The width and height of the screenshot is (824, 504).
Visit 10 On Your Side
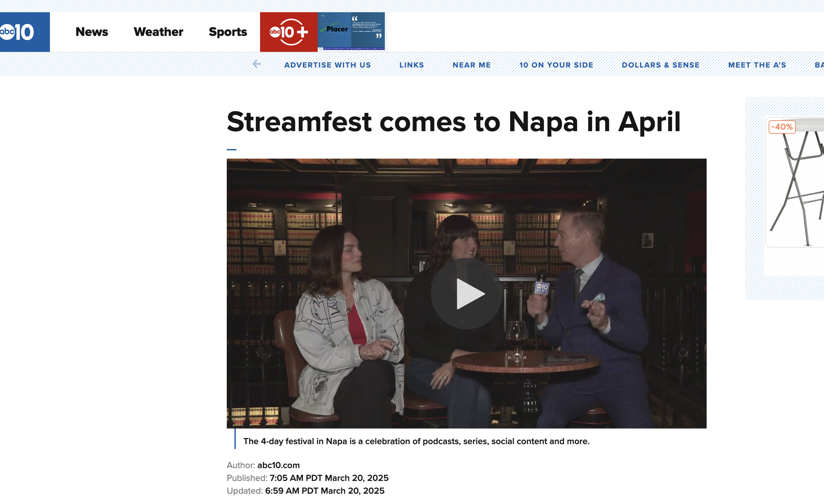click(x=556, y=65)
